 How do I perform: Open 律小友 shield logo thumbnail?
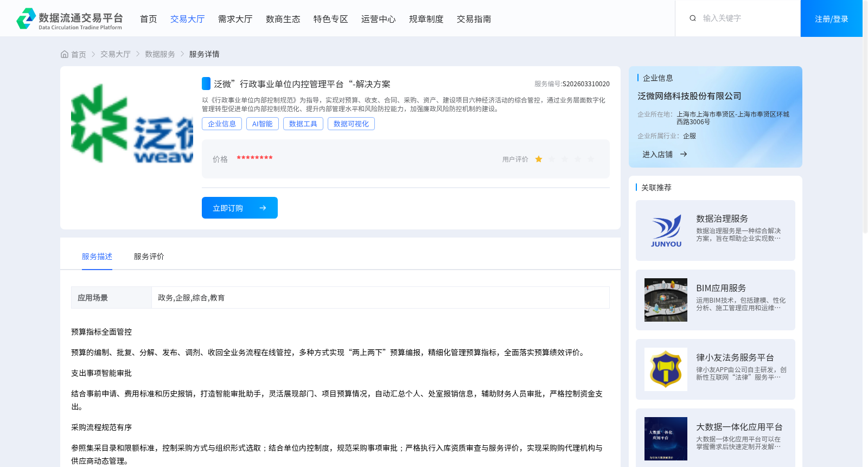pos(666,369)
